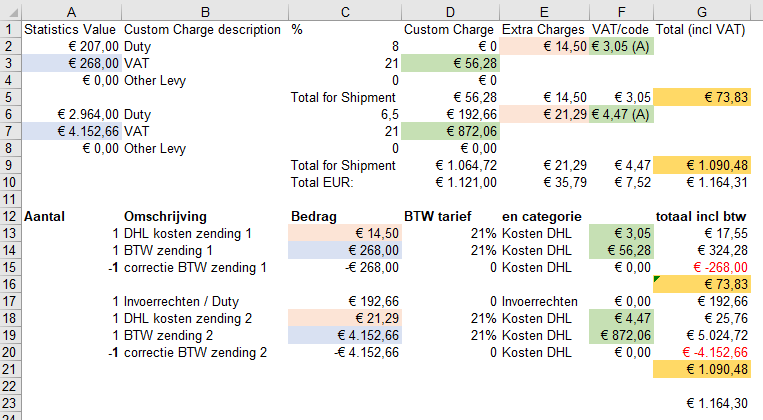Click the select-all corner triangle

[11, 12]
